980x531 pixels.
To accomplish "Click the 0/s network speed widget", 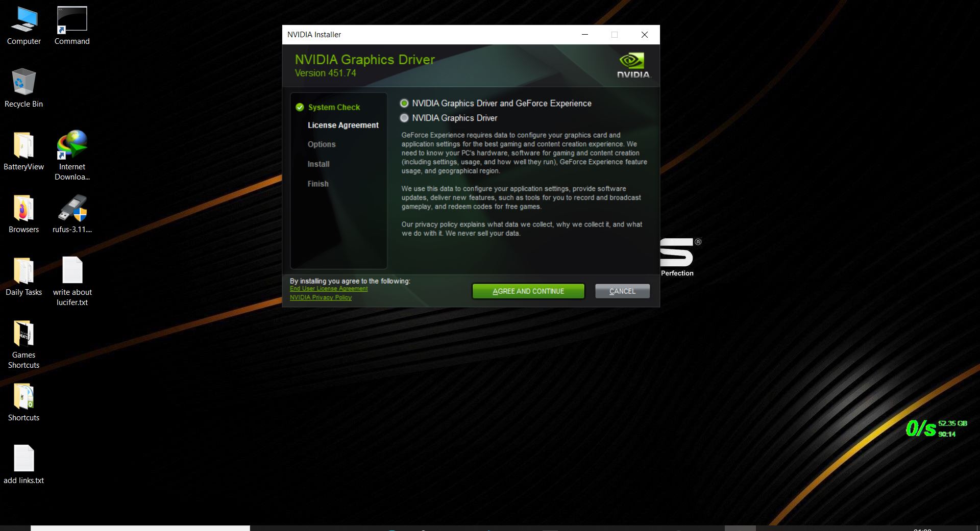I will coord(920,428).
